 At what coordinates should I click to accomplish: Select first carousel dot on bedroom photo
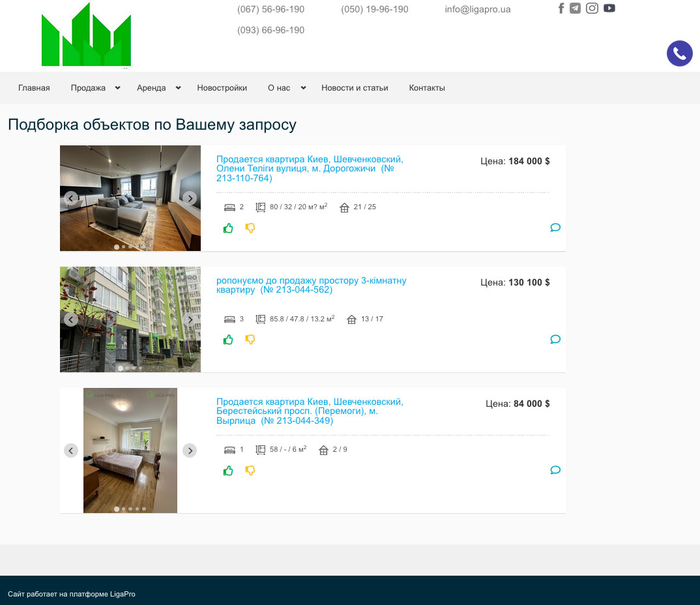point(117,509)
